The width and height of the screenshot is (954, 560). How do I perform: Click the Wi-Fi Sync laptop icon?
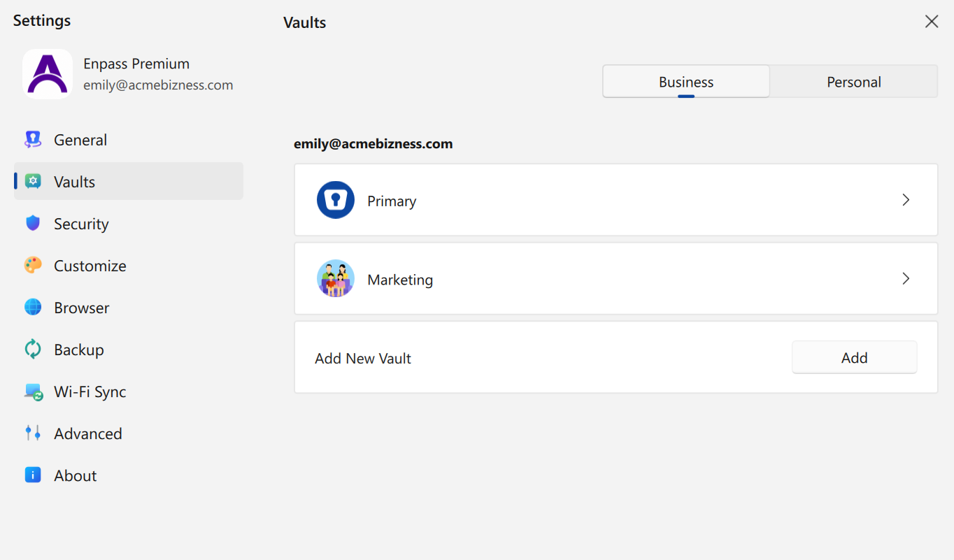tap(34, 392)
